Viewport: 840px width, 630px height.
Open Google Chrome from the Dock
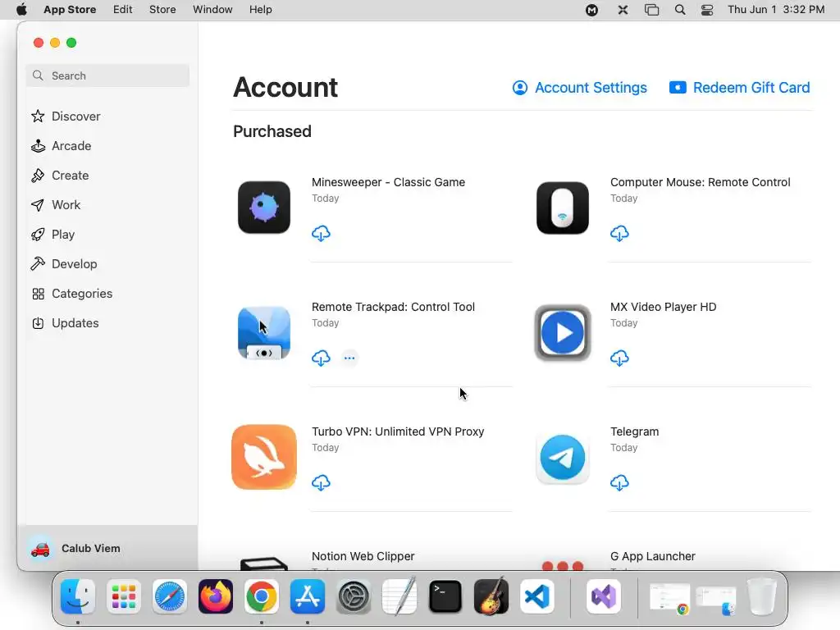[262, 596]
